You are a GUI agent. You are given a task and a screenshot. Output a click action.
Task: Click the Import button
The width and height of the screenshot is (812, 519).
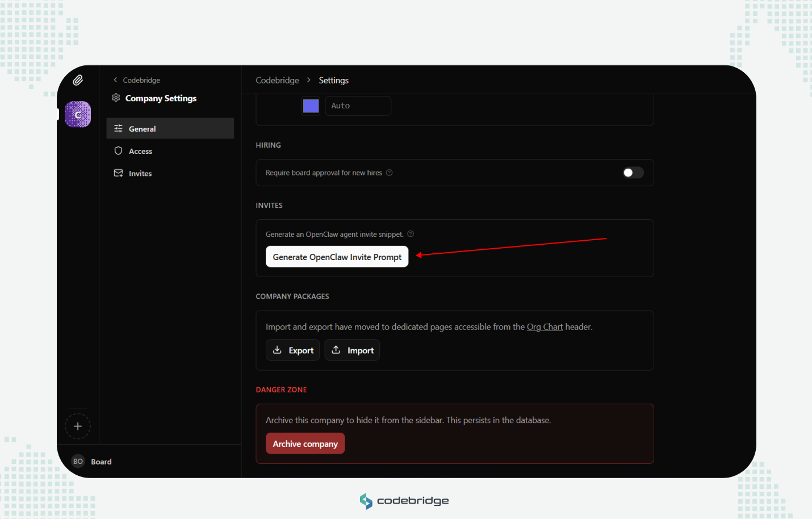click(x=352, y=350)
